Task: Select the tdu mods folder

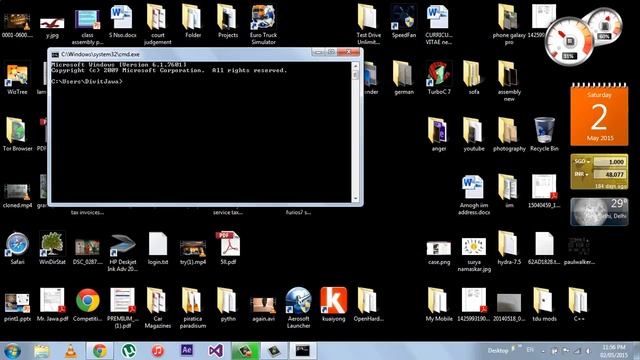Action: 544,304
